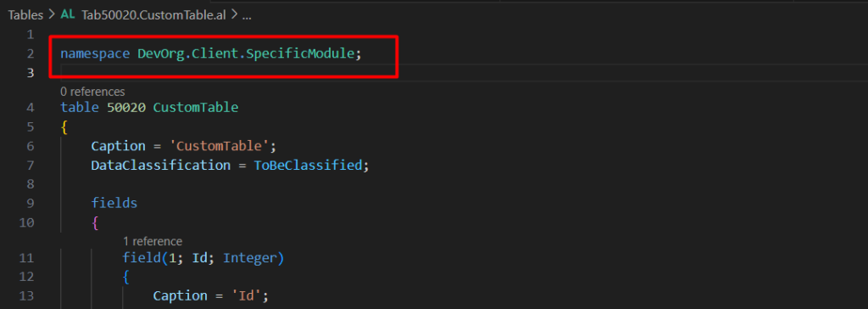The height and width of the screenshot is (309, 868).
Task: Click table ID 50020
Action: click(x=126, y=107)
